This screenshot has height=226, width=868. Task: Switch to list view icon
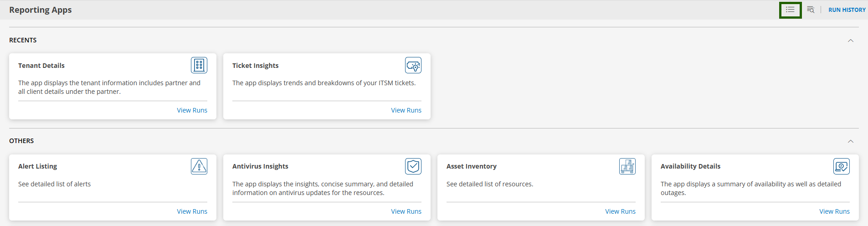790,10
